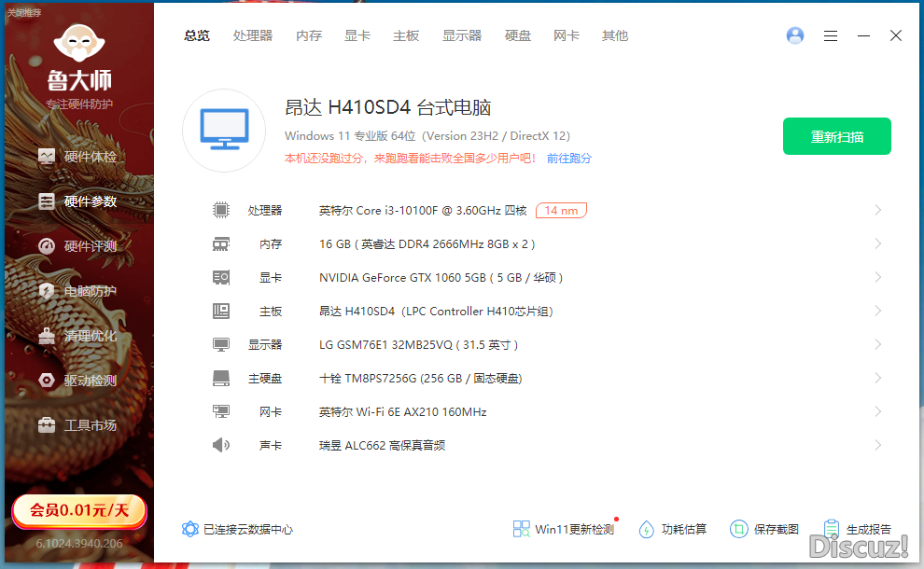This screenshot has width=924, height=569.
Task: Click the 昂达 H410SD4 台式电脑 title
Action: click(387, 107)
